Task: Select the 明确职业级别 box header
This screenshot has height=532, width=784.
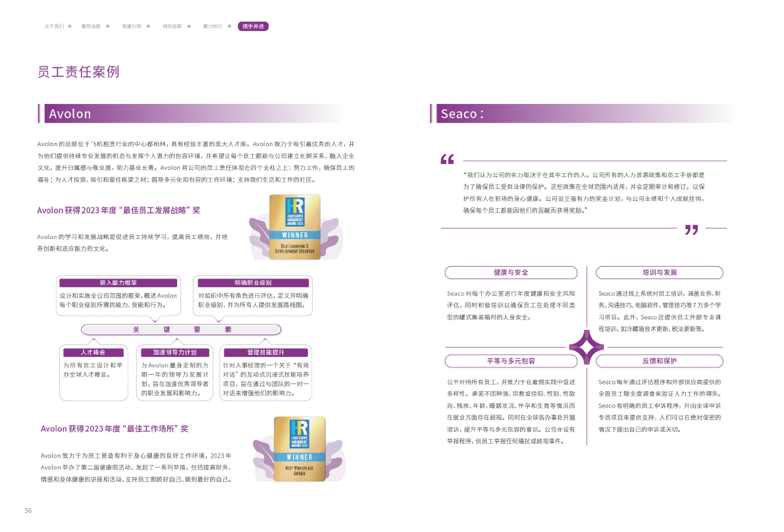Action: 253,282
